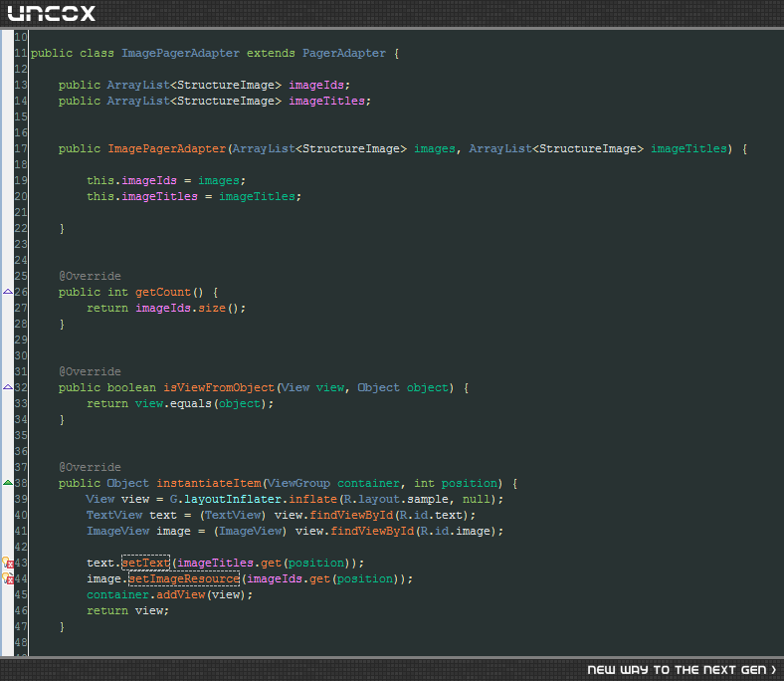Screen dimensions: 784x681
Task: Click the 'size' call on line 27
Action: pyautogui.click(x=212, y=309)
